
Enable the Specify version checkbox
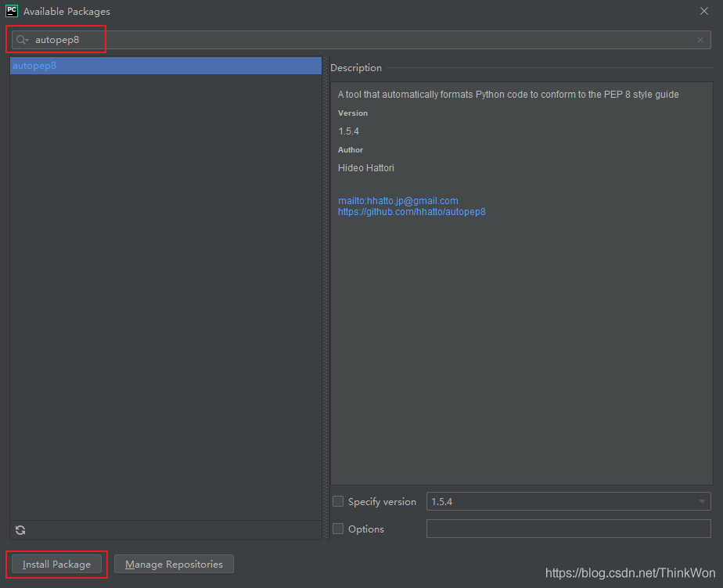click(x=338, y=502)
